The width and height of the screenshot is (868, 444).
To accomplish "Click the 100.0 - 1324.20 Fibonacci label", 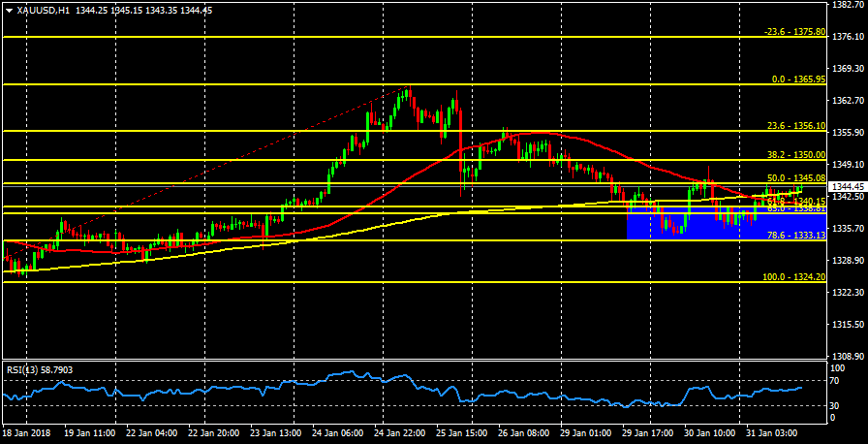I will coord(793,277).
